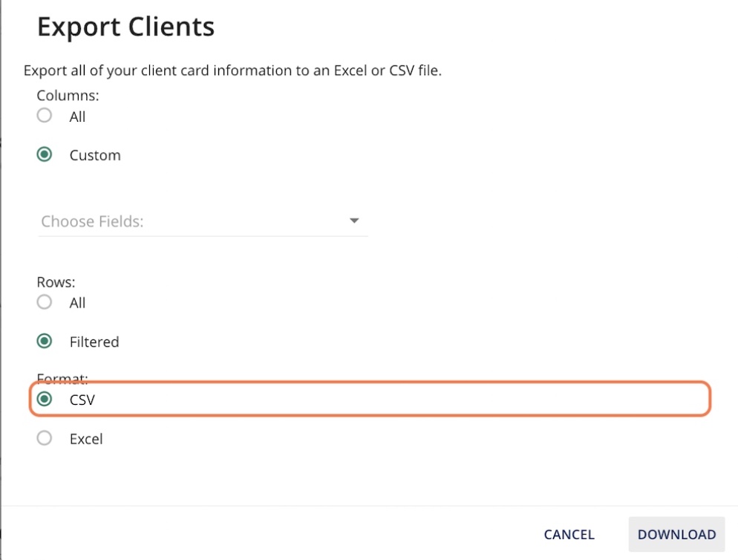The image size is (738, 560).
Task: Click the Columns: section label
Action: pyautogui.click(x=68, y=96)
